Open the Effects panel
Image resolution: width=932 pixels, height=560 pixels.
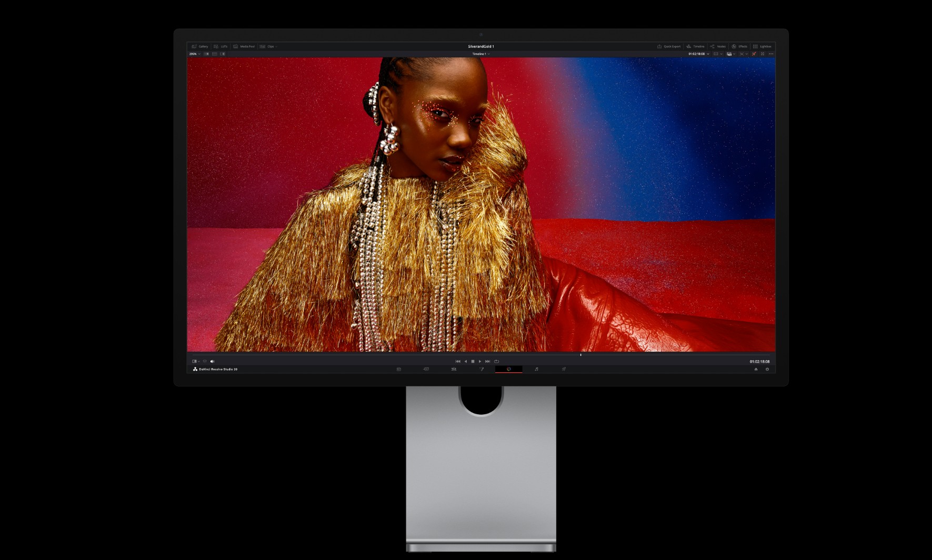[739, 46]
